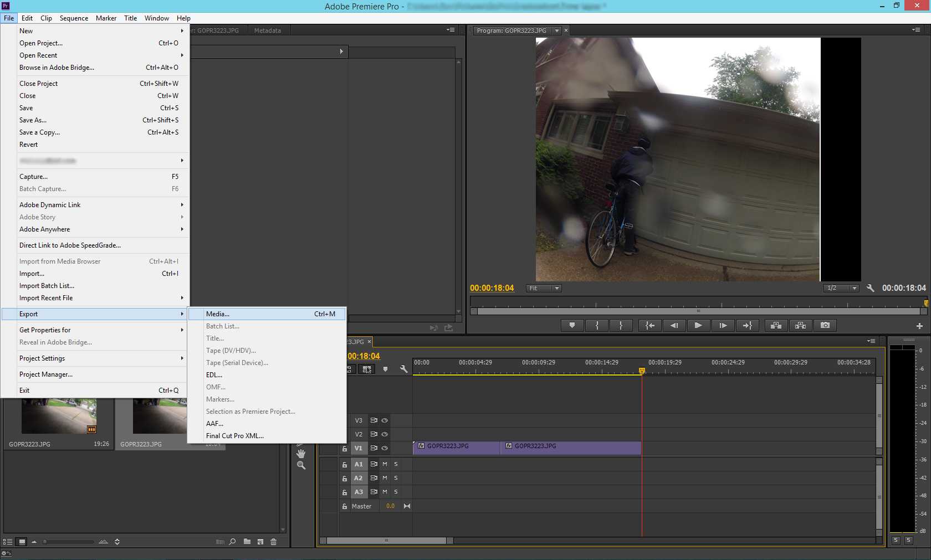Toggle lock on track A1
931x560 pixels.
pyautogui.click(x=345, y=465)
